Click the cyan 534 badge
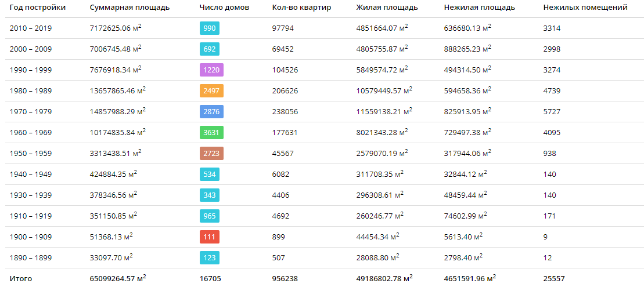Image resolution: width=644 pixels, height=298 pixels. pos(210,174)
